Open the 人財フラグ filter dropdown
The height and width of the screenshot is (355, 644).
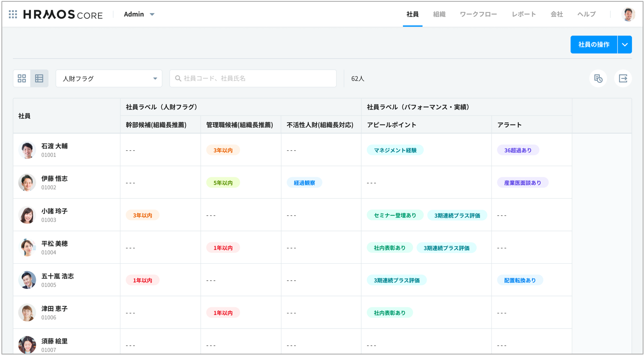pos(109,79)
